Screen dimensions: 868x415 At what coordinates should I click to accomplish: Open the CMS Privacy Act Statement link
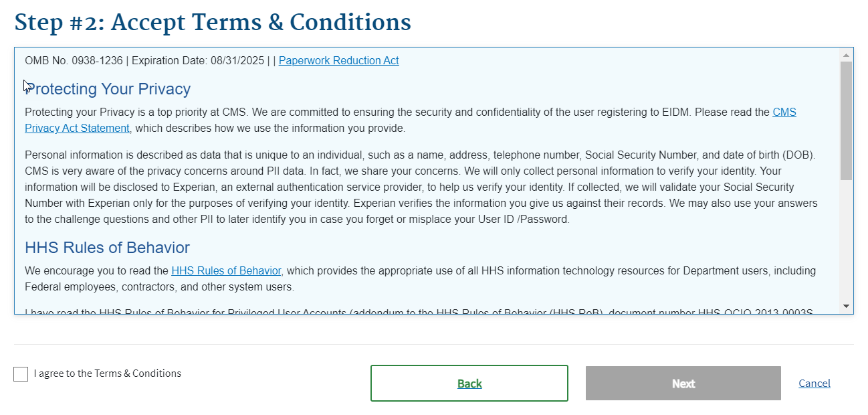pyautogui.click(x=78, y=129)
